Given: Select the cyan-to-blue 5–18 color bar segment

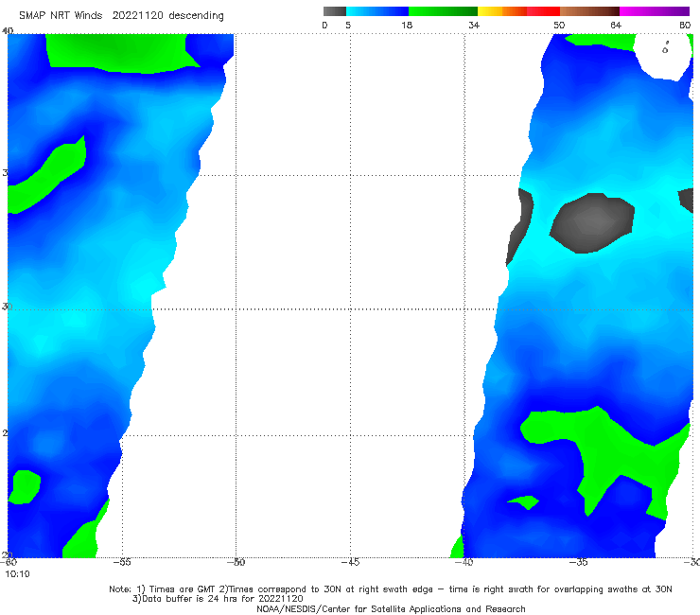Looking at the screenshot, I should [x=377, y=11].
